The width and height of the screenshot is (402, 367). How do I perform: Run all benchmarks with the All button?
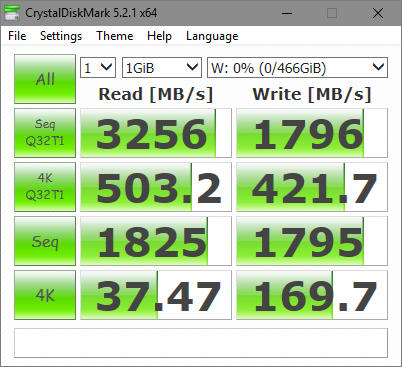point(45,79)
